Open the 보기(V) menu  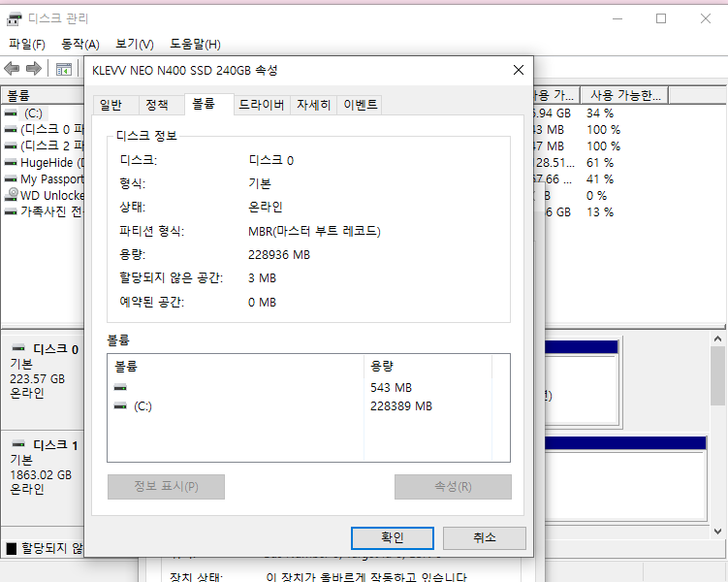point(135,44)
